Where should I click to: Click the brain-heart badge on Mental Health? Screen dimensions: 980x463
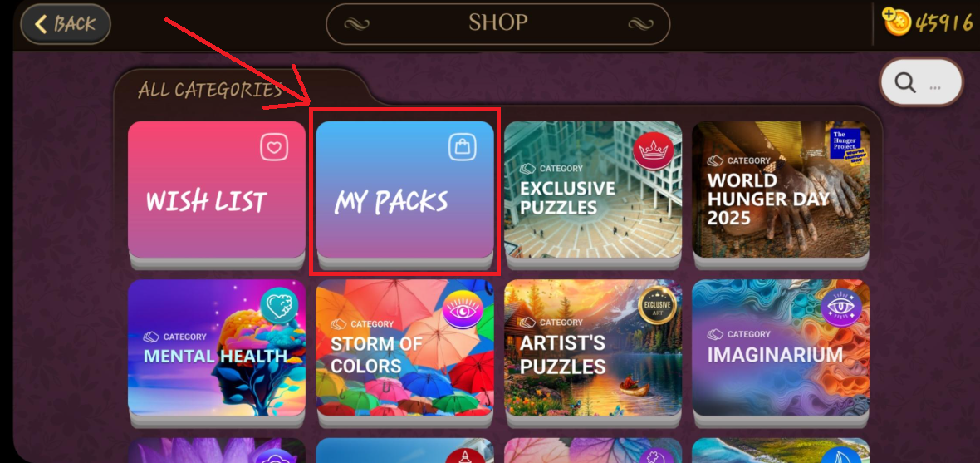[x=280, y=308]
